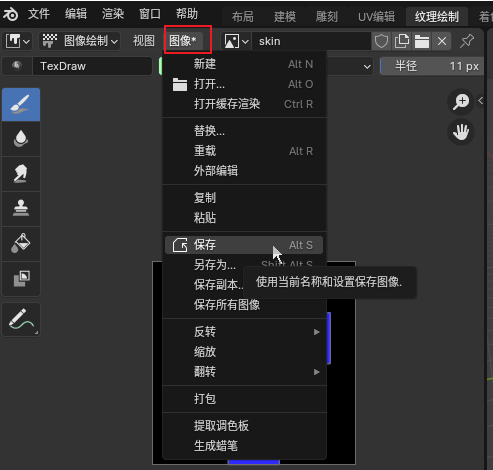
Task: Switch to the UV编辑 workspace tab
Action: pyautogui.click(x=377, y=16)
